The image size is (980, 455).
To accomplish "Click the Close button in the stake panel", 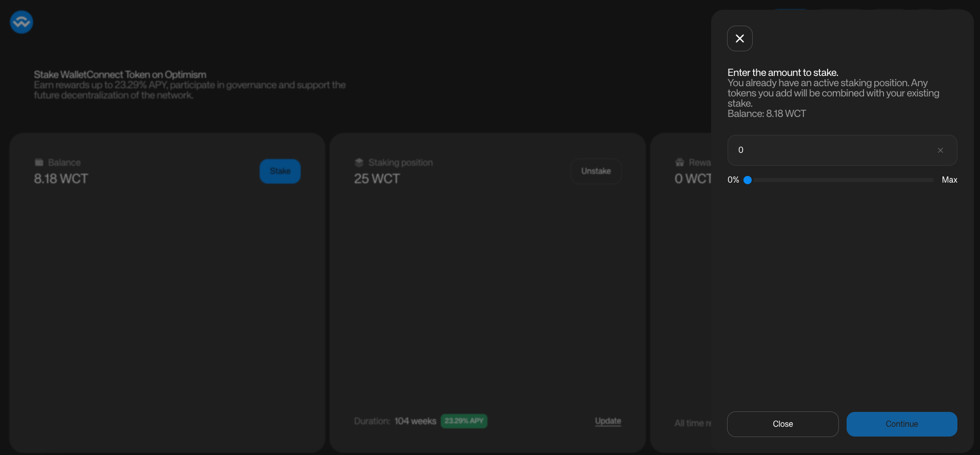I will click(782, 424).
